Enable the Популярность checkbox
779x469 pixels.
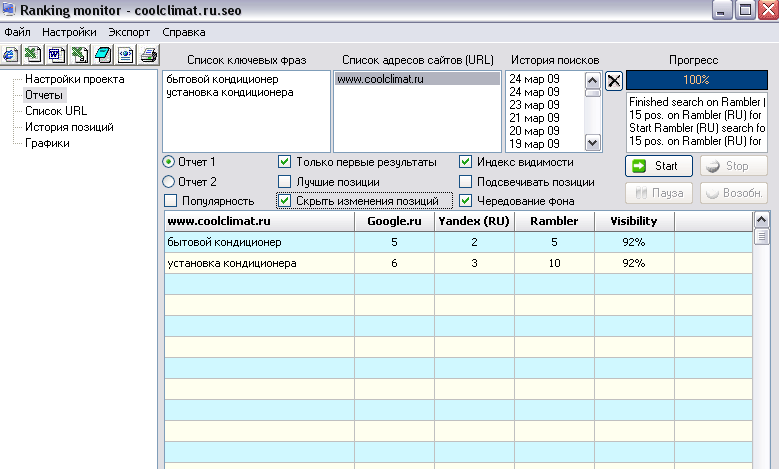click(x=169, y=201)
